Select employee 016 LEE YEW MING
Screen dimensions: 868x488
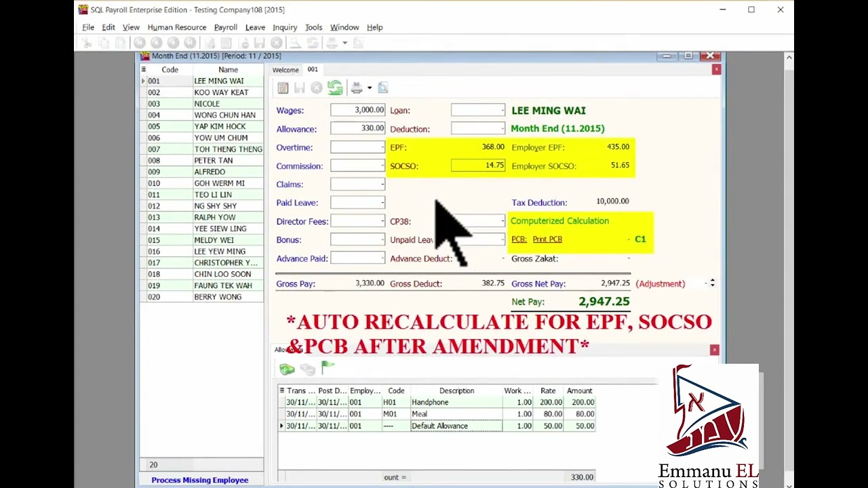coord(201,251)
